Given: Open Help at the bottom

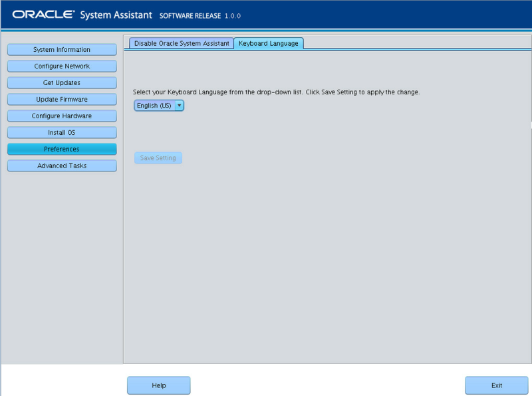Looking at the screenshot, I should click(x=159, y=385).
